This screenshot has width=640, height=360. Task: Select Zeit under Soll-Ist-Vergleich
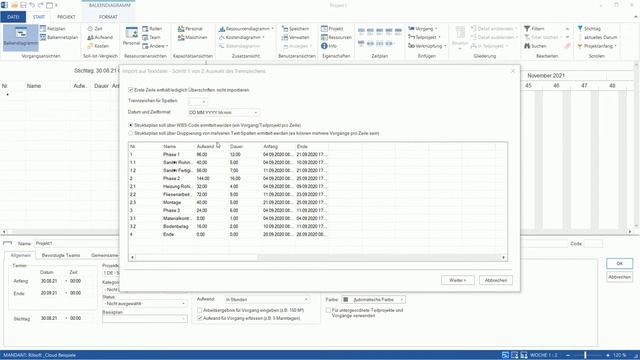click(x=95, y=29)
